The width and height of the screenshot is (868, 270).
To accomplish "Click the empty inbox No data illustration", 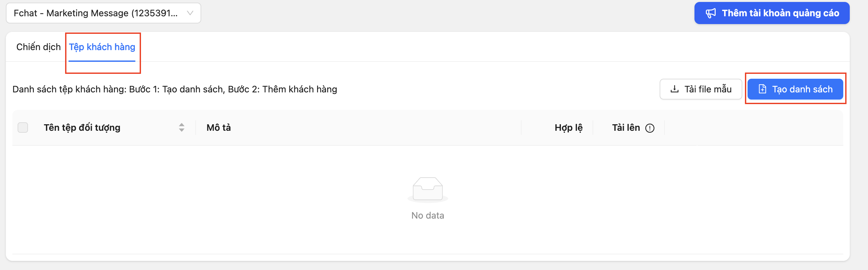I will [x=427, y=190].
